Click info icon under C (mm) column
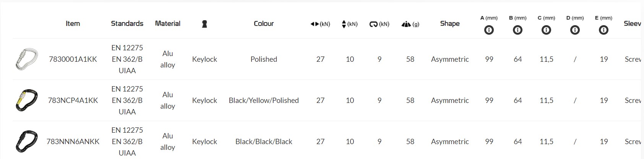Image resolution: width=644 pixels, height=159 pixels. [x=546, y=30]
